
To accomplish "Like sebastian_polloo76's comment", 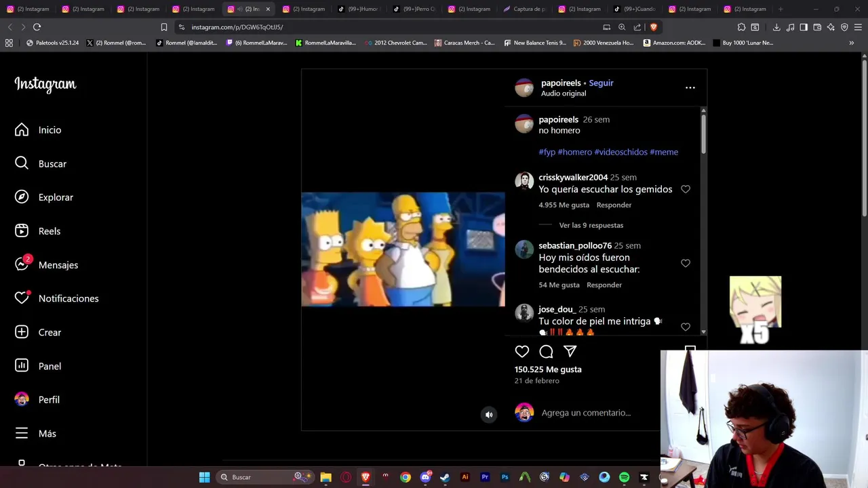I will pyautogui.click(x=686, y=263).
